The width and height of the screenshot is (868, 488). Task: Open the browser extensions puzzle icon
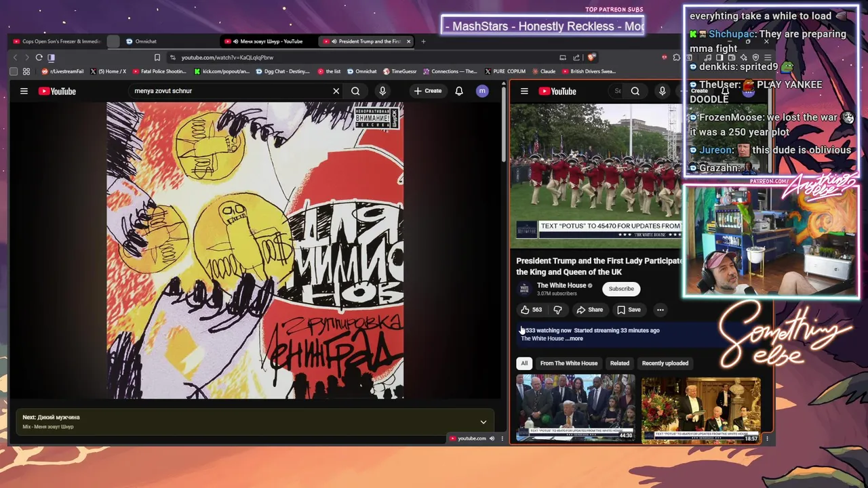coord(676,58)
